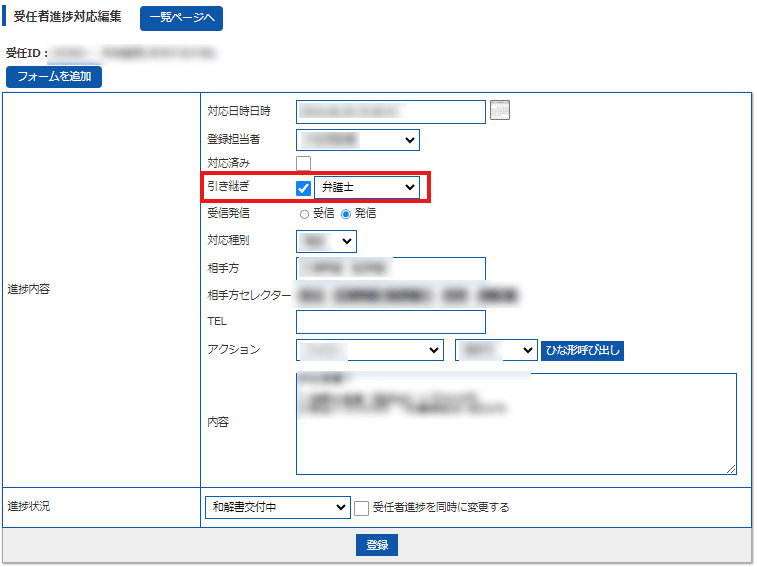
Task: Select the 受信 radio button
Action: pos(304,214)
